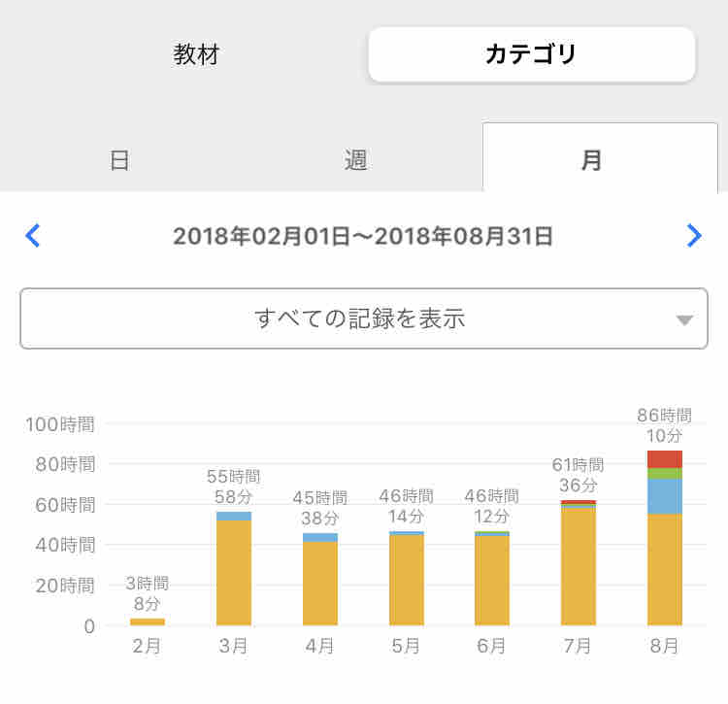
Task: Tap the 3時間8分 label above 2月
Action: pyautogui.click(x=148, y=593)
